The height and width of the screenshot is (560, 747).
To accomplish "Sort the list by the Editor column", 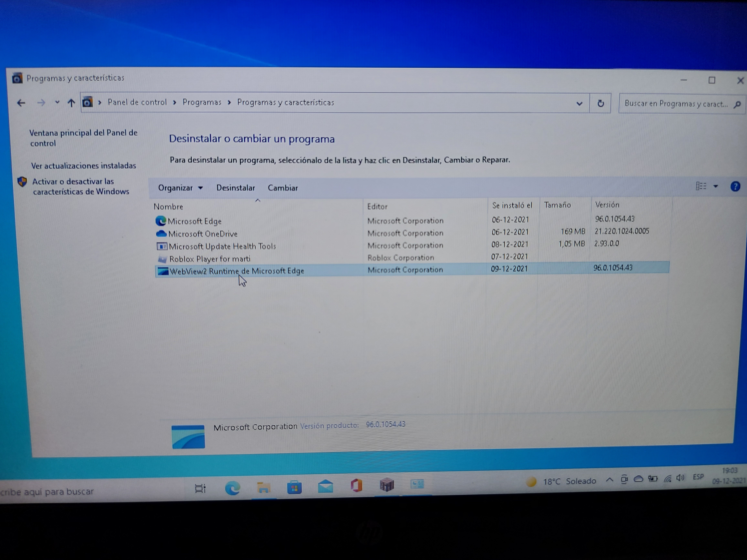I will tap(377, 207).
